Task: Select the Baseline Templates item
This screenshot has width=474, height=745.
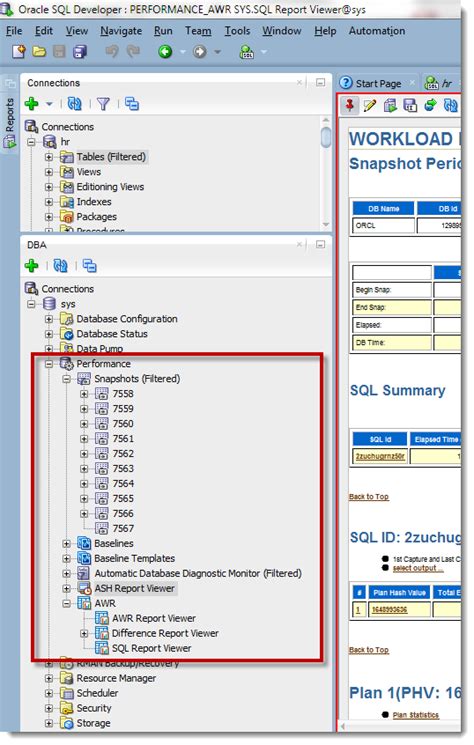Action: tap(134, 559)
